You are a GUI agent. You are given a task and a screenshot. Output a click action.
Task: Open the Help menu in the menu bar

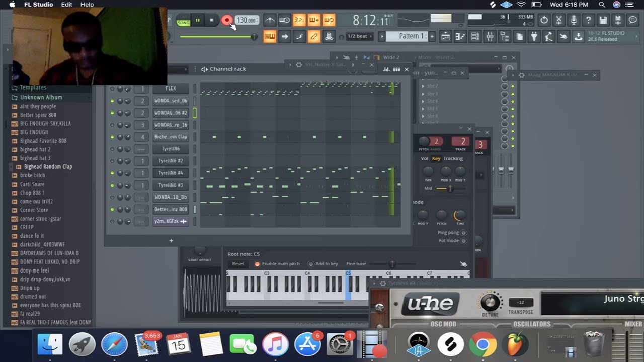87,5
